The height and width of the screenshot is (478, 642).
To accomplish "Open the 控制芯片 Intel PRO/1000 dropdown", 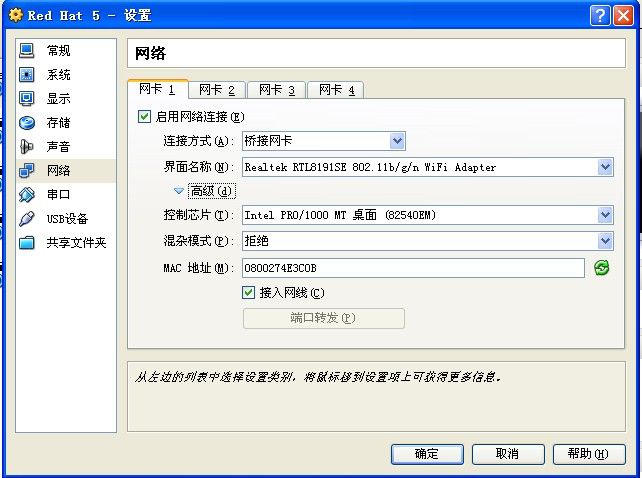I will pyautogui.click(x=428, y=215).
